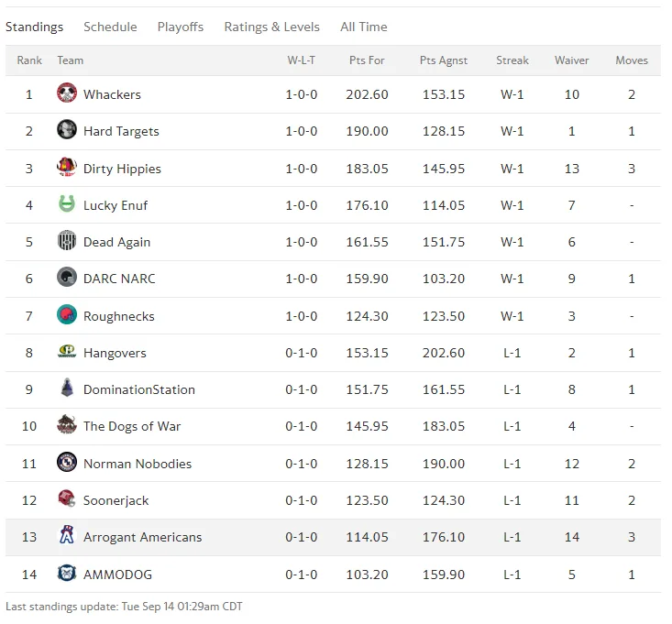This screenshot has height=624, width=672.
Task: Click the AMMODOG bulldog logo
Action: [x=67, y=573]
